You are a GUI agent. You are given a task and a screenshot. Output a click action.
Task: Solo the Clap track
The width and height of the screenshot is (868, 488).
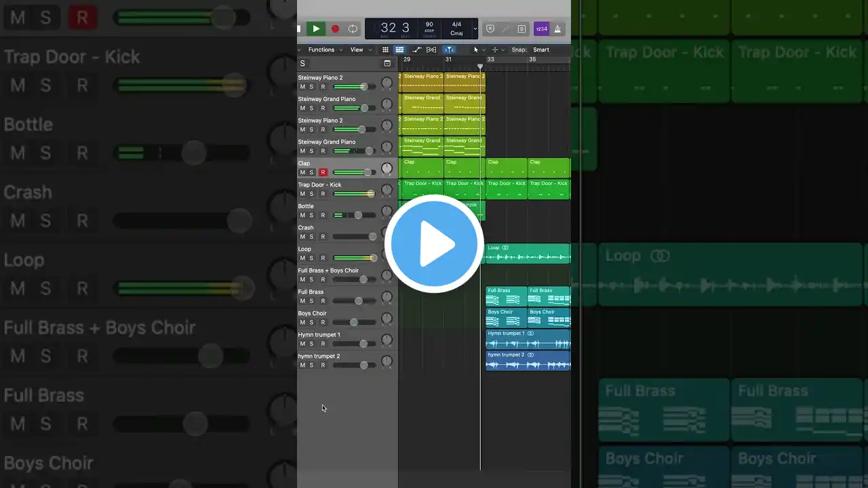pyautogui.click(x=311, y=173)
